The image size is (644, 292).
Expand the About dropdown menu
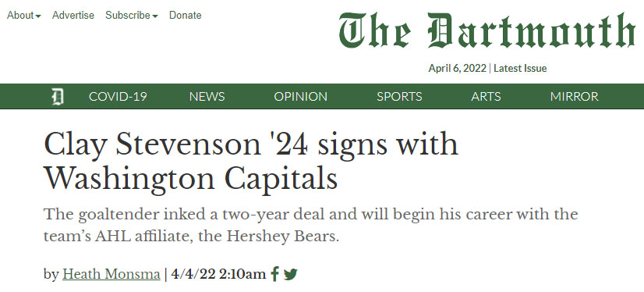(24, 15)
